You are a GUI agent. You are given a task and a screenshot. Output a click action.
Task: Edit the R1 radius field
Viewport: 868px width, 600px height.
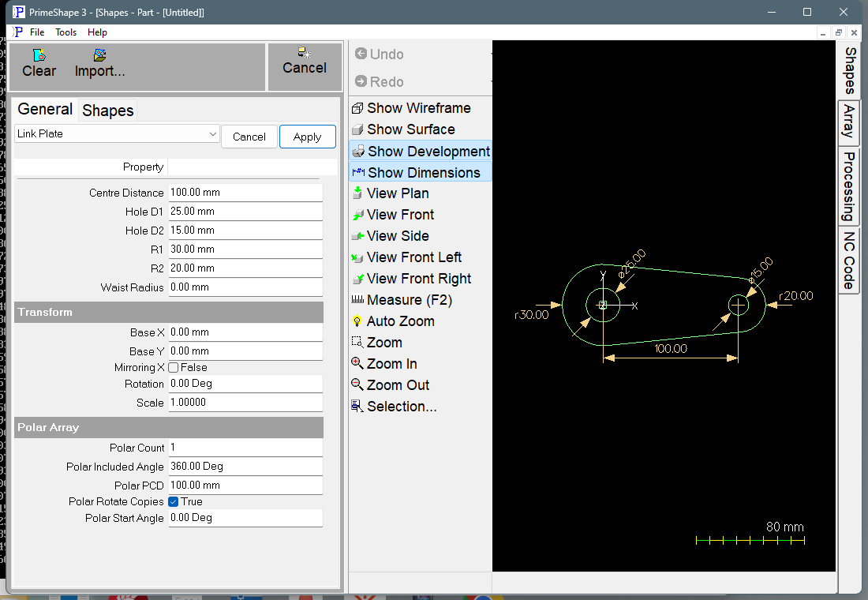pos(245,249)
